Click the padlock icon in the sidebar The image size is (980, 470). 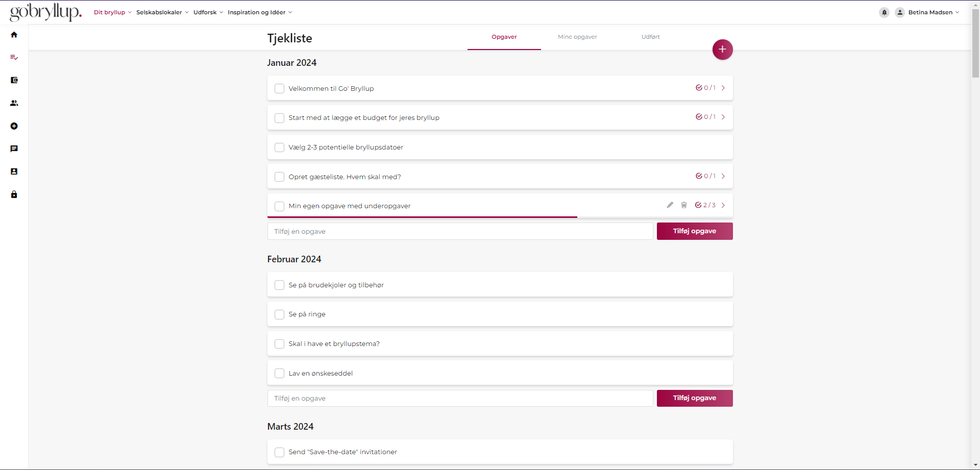(14, 194)
